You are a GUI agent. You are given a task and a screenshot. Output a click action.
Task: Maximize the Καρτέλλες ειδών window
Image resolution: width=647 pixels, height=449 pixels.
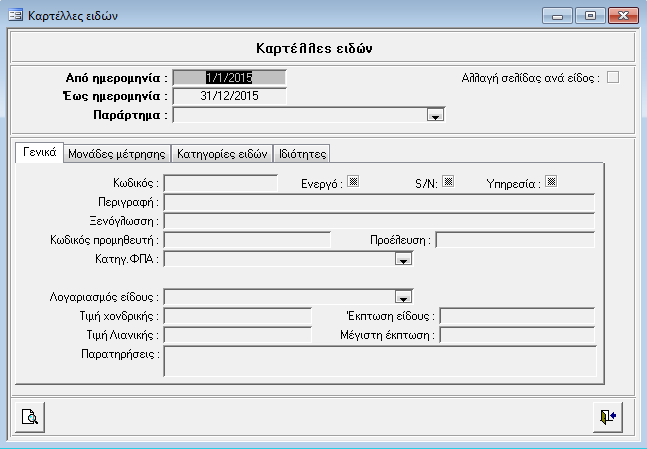click(x=590, y=16)
